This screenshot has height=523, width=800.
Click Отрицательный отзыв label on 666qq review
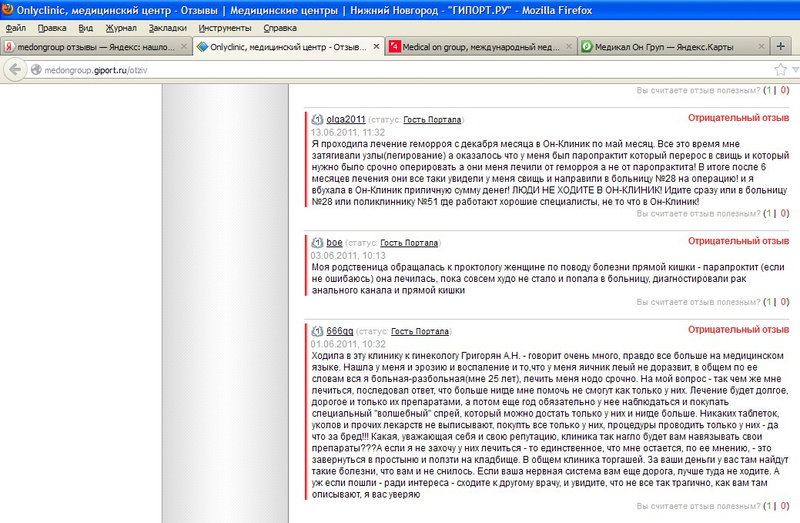click(x=738, y=330)
